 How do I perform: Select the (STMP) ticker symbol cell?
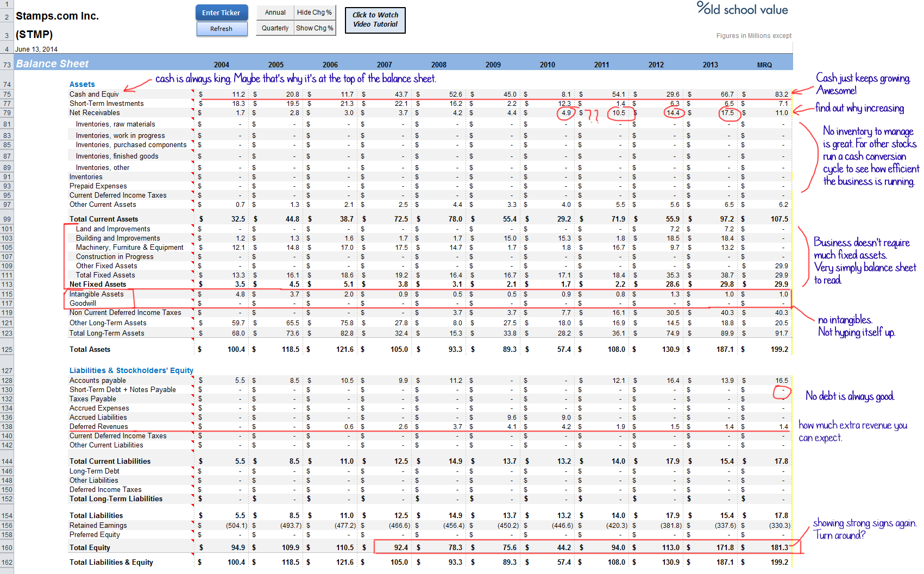(34, 35)
